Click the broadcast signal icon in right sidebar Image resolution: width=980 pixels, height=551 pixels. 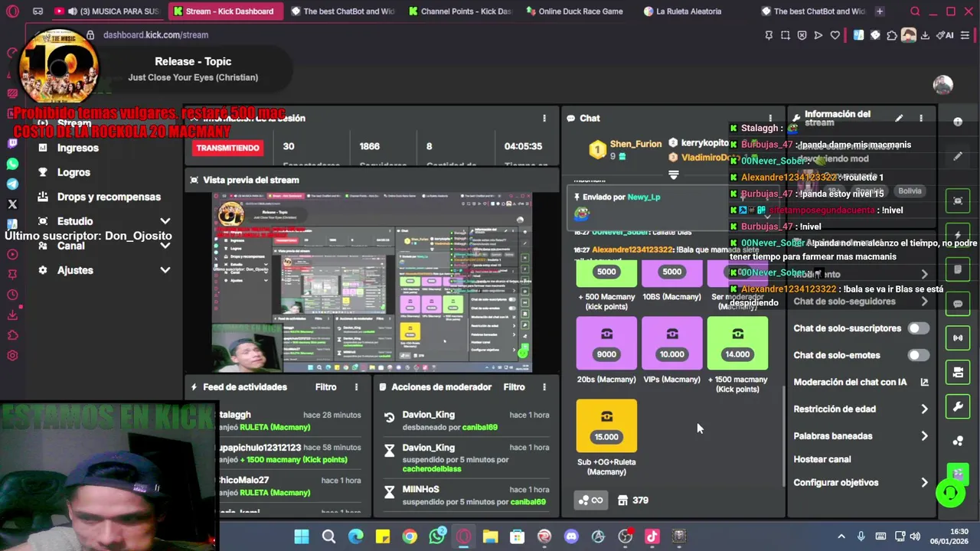(x=958, y=337)
